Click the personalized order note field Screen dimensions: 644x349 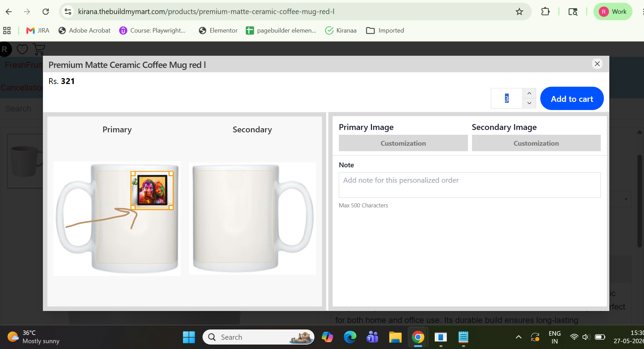(470, 185)
